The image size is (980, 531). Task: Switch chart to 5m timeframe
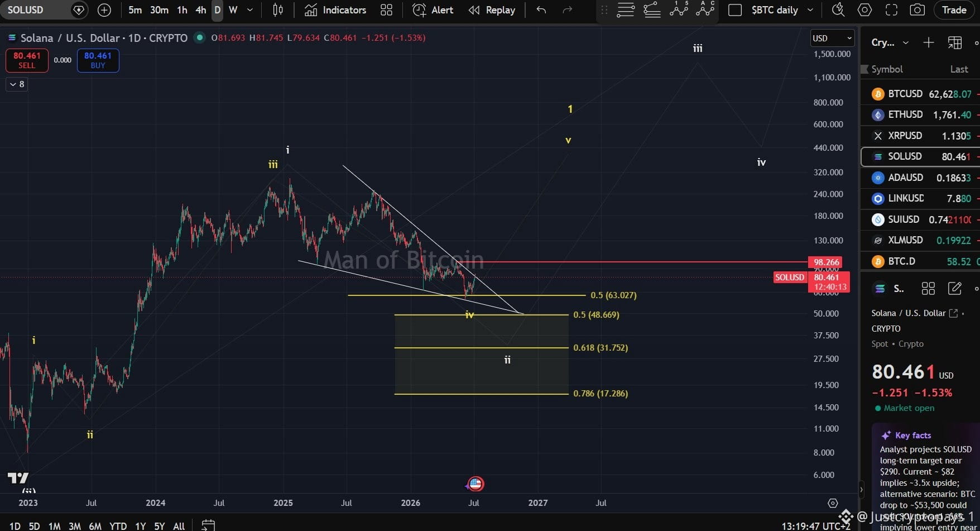(135, 10)
